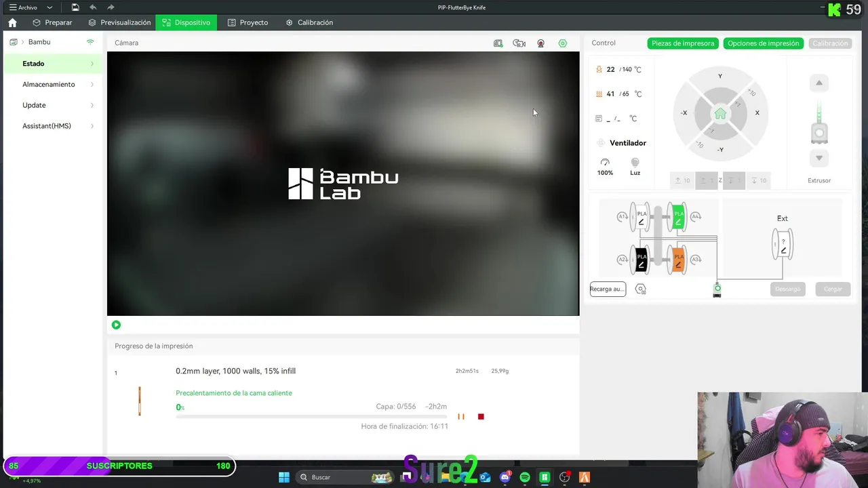Raise the bed by 1 on Z

(x=707, y=180)
